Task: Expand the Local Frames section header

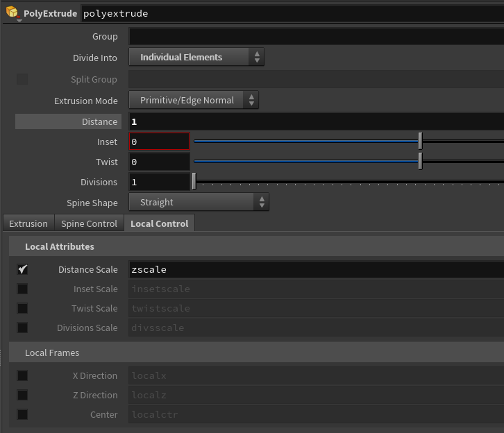Action: pos(256,353)
